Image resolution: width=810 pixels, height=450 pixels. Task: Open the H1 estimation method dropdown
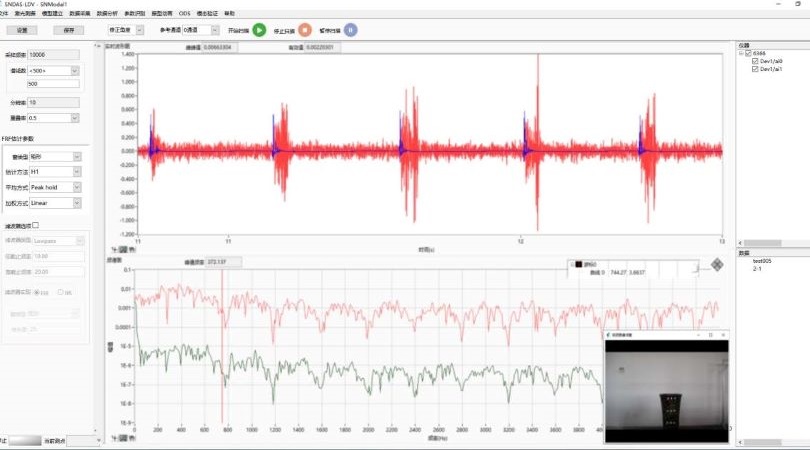pyautogui.click(x=77, y=172)
